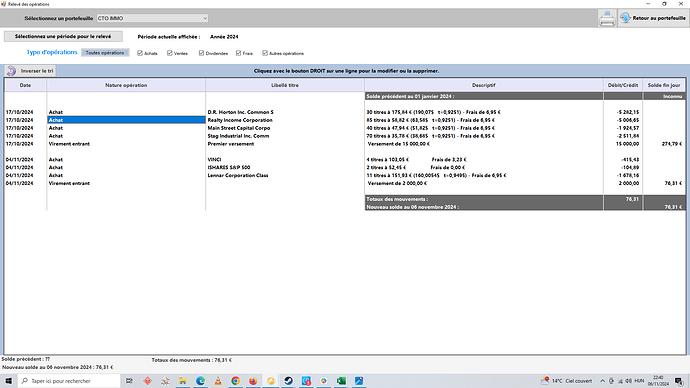Click the Débit/Crédit column header
690x388 pixels.
(x=623, y=85)
